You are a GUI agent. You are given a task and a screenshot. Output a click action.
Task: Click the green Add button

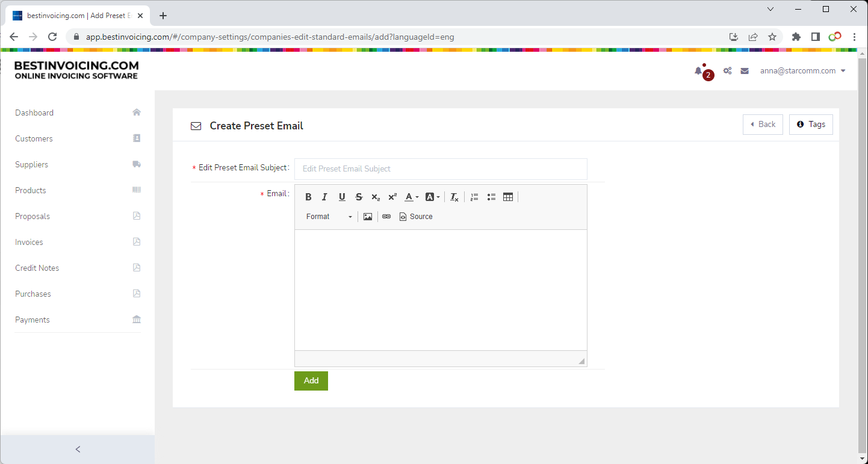pyautogui.click(x=311, y=381)
